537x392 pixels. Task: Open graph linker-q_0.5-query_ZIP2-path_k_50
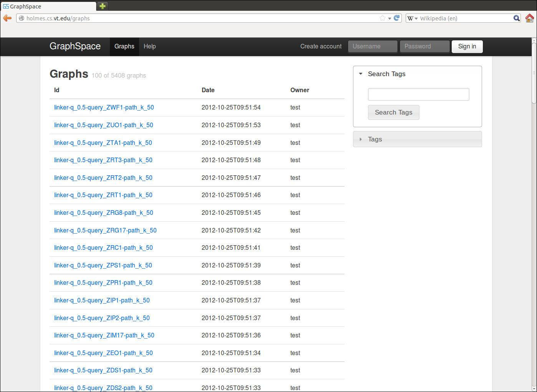pos(102,318)
